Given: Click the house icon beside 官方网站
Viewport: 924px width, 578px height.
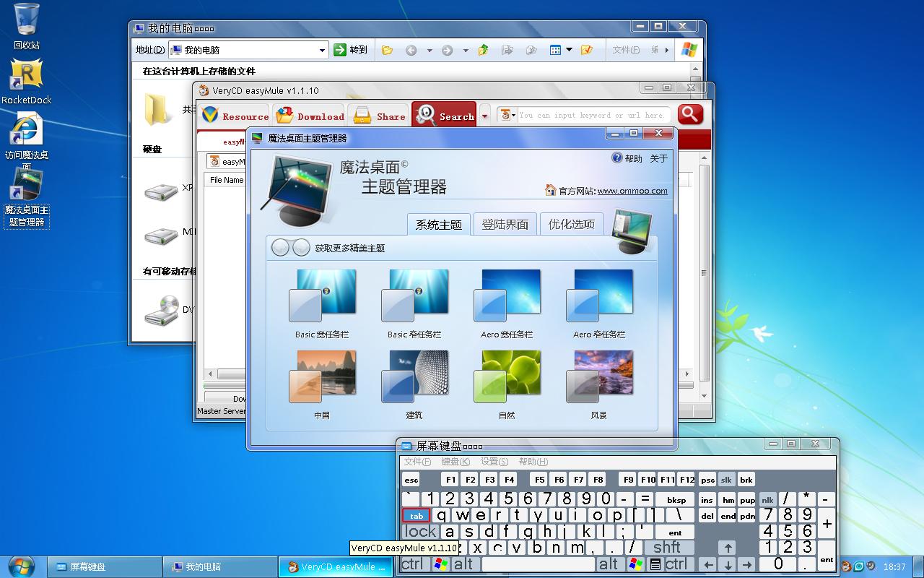Looking at the screenshot, I should (551, 191).
